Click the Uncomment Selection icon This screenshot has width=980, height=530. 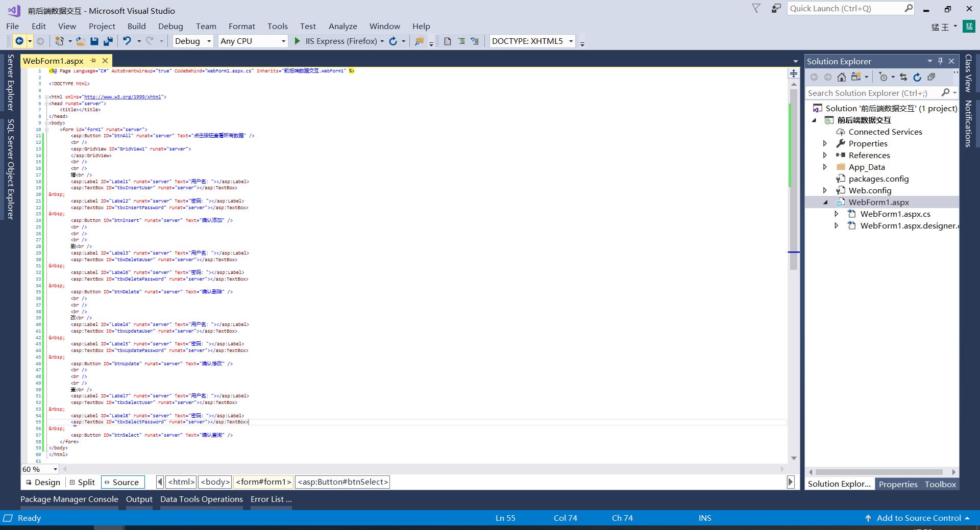tap(475, 41)
